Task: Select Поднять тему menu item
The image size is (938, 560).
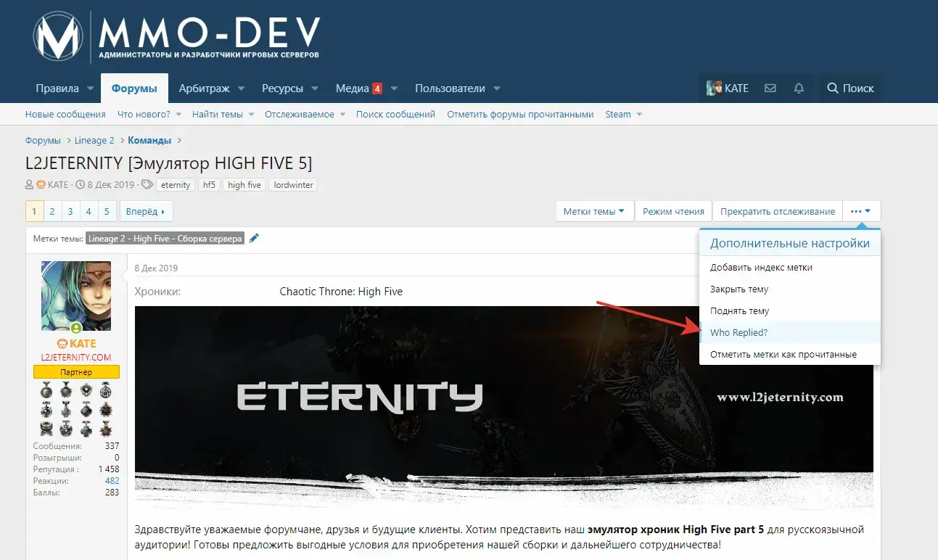Action: (x=789, y=310)
